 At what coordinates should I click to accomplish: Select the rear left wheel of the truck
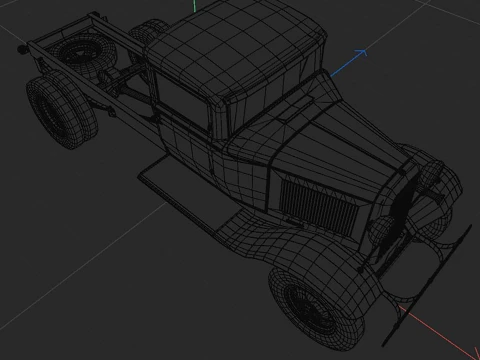click(61, 110)
